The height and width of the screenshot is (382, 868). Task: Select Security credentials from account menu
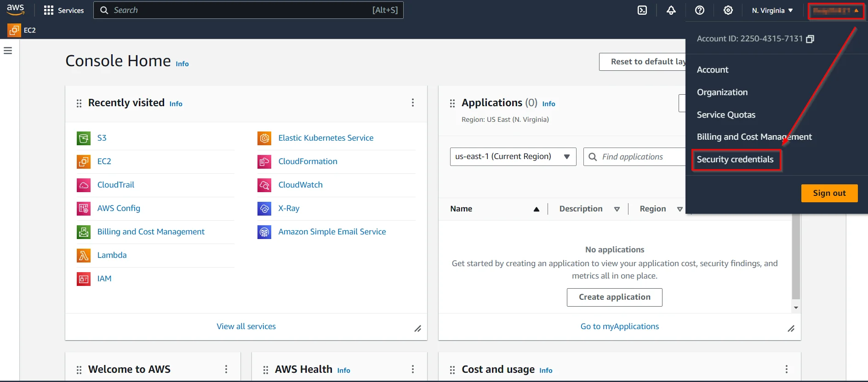[x=735, y=160]
